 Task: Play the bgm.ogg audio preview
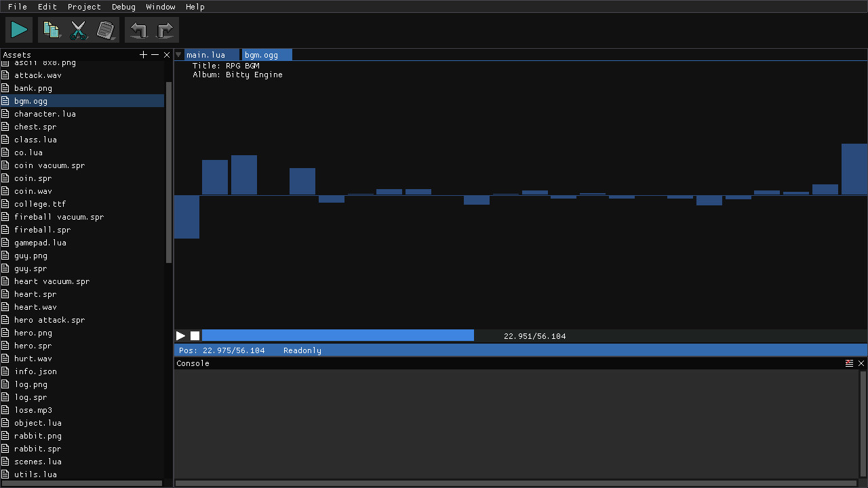pyautogui.click(x=180, y=335)
